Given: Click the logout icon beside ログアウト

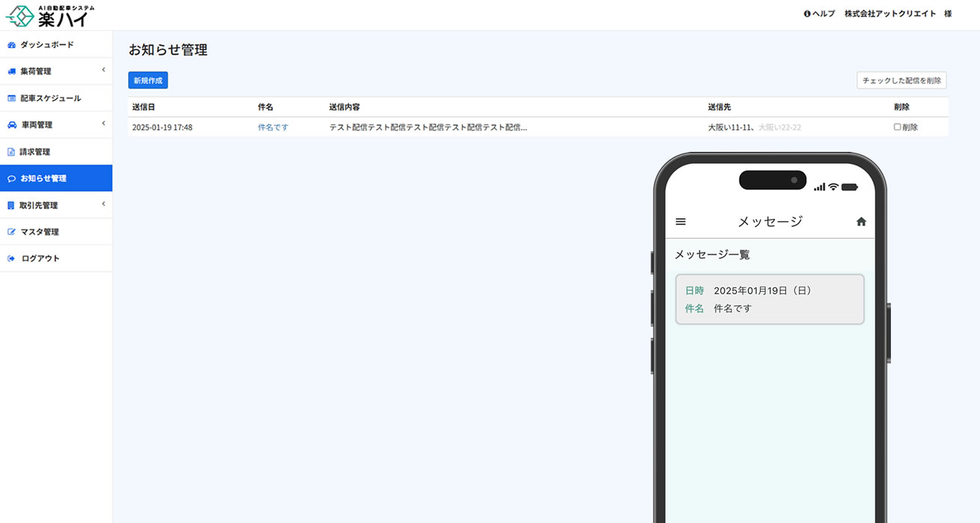Looking at the screenshot, I should pyautogui.click(x=11, y=259).
